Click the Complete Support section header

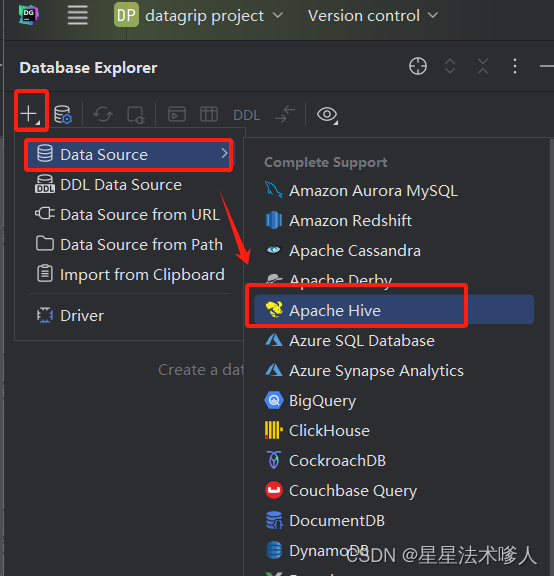[325, 162]
